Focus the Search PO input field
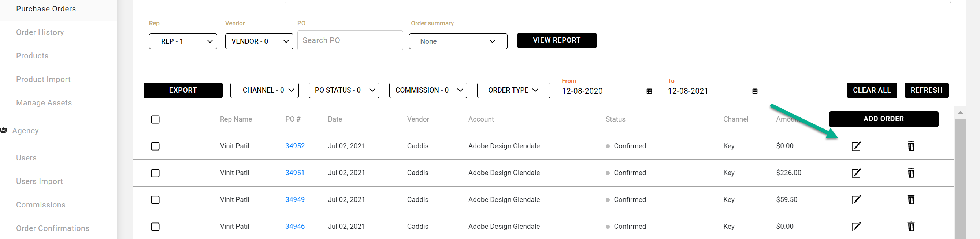This screenshot has width=980, height=239. point(350,40)
